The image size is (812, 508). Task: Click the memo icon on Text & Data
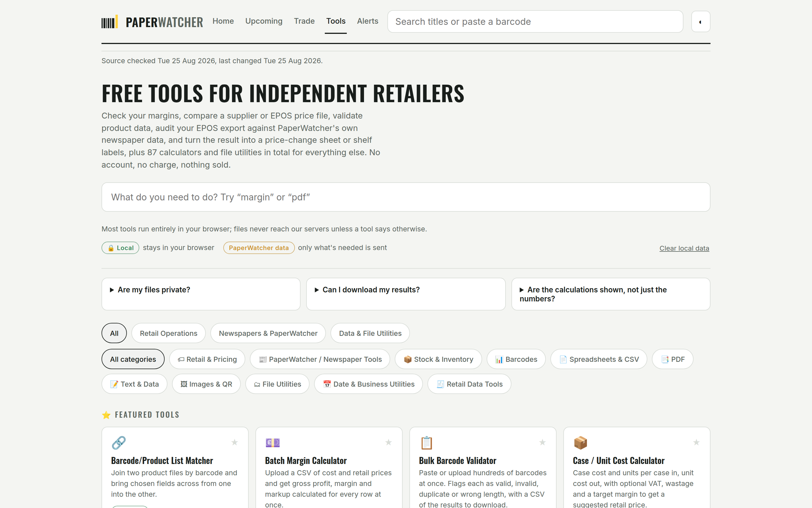(x=114, y=384)
